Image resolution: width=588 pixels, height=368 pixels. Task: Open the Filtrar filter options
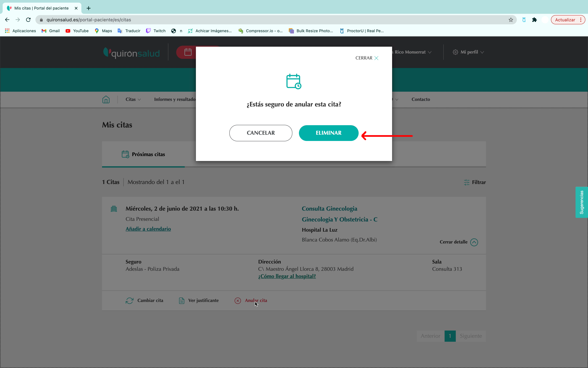pyautogui.click(x=475, y=182)
